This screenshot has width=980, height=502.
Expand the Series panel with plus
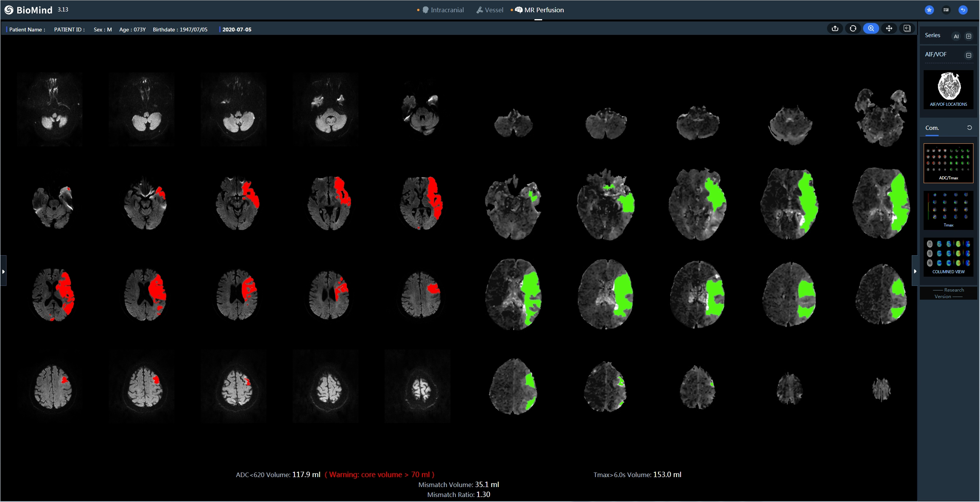pyautogui.click(x=968, y=36)
